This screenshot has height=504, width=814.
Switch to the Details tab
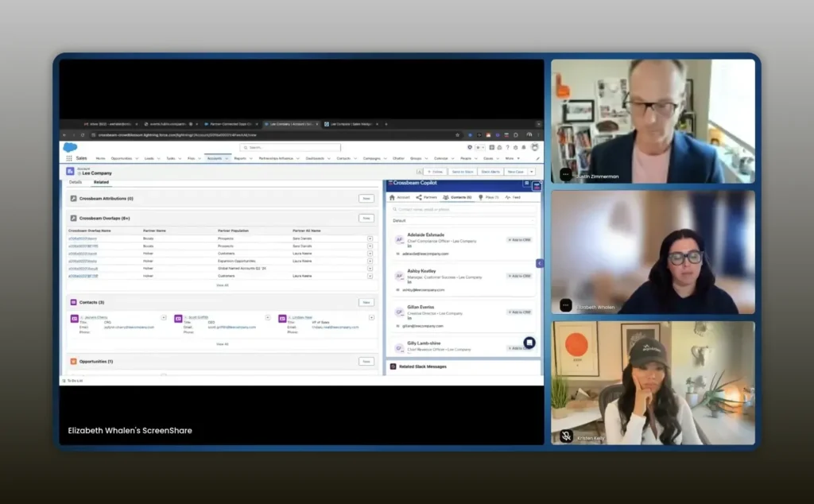[75, 182]
